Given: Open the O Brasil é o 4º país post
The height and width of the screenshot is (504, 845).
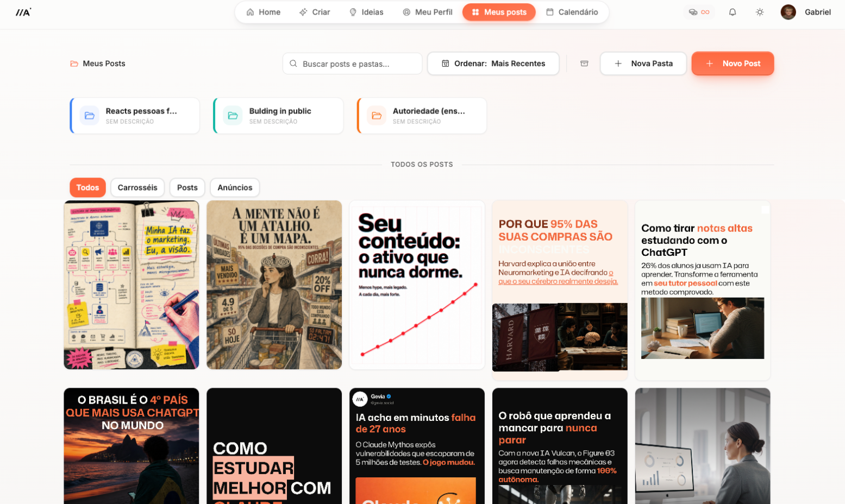Looking at the screenshot, I should tap(132, 446).
